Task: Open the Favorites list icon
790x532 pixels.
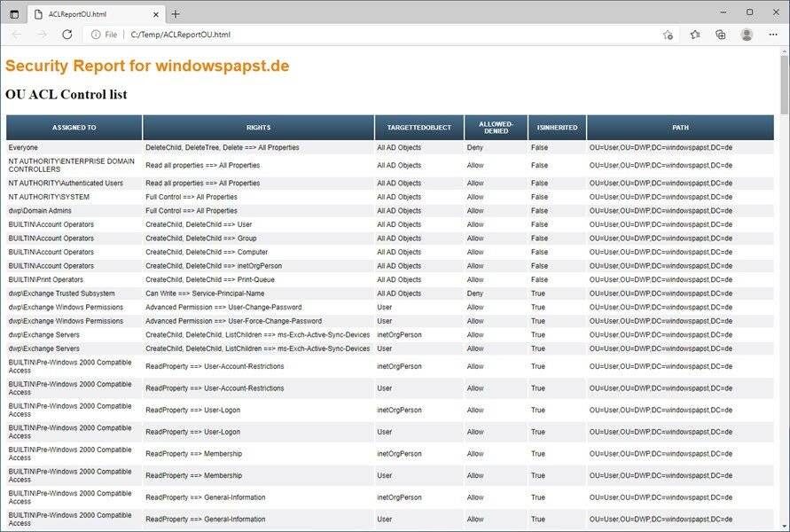Action: (695, 35)
